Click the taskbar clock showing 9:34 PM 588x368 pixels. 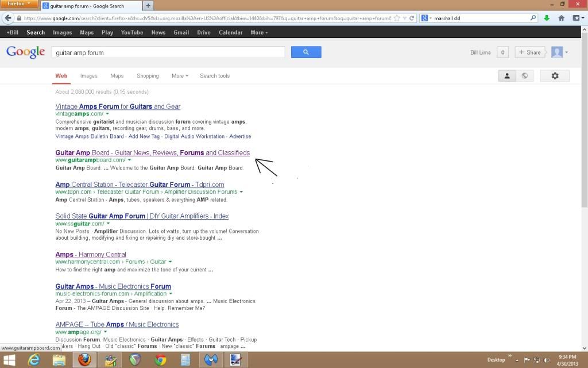pos(567,360)
